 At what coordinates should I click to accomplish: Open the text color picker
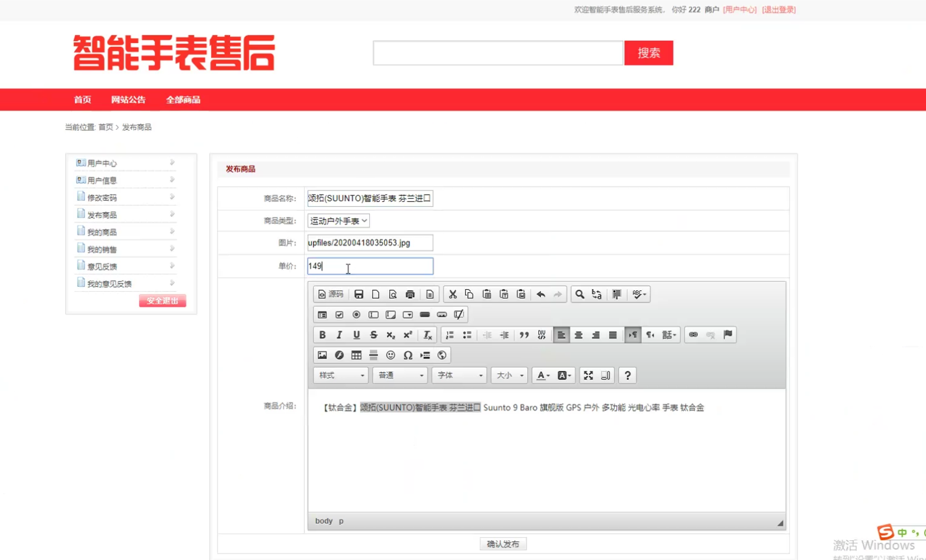pyautogui.click(x=543, y=375)
